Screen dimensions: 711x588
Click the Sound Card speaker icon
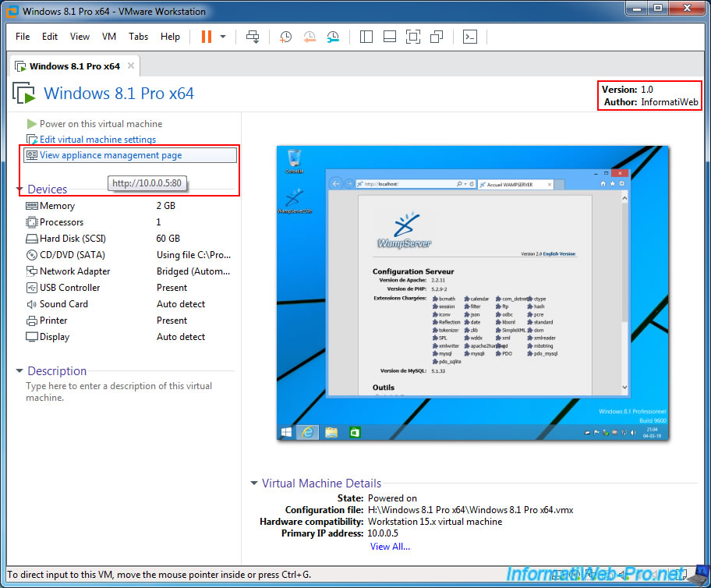[32, 304]
